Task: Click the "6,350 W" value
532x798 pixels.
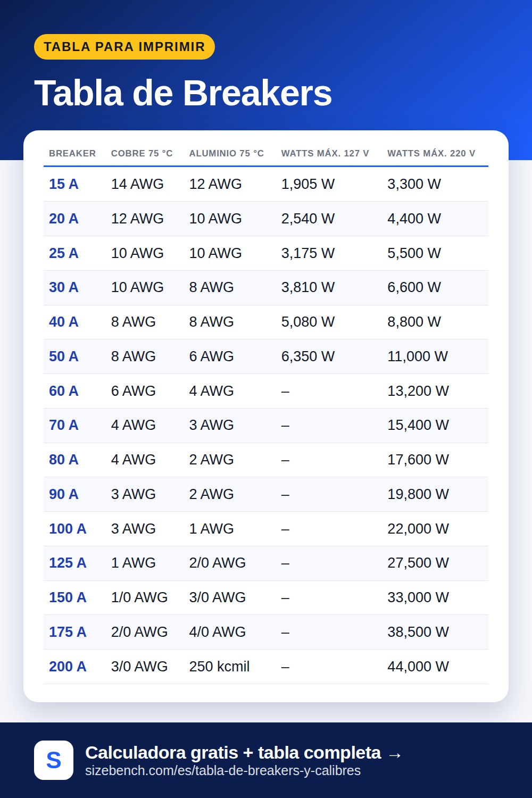Action: [x=308, y=356]
